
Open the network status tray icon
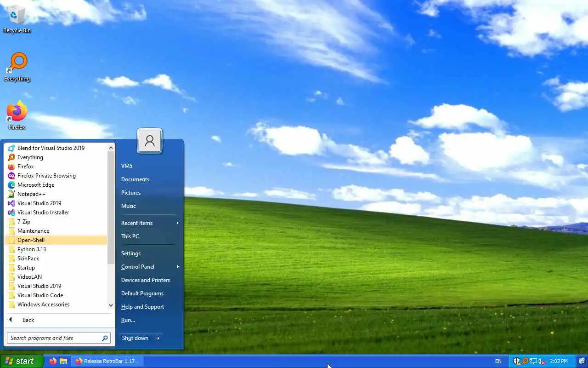click(534, 361)
